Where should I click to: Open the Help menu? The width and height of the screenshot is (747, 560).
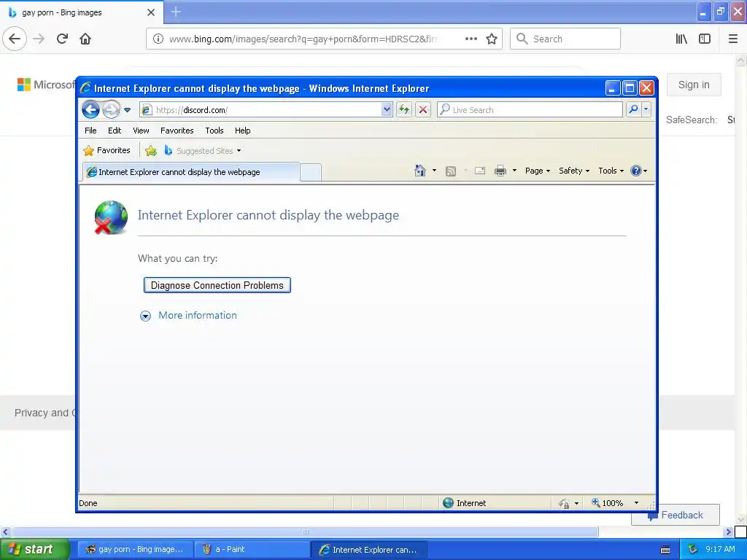(x=242, y=131)
